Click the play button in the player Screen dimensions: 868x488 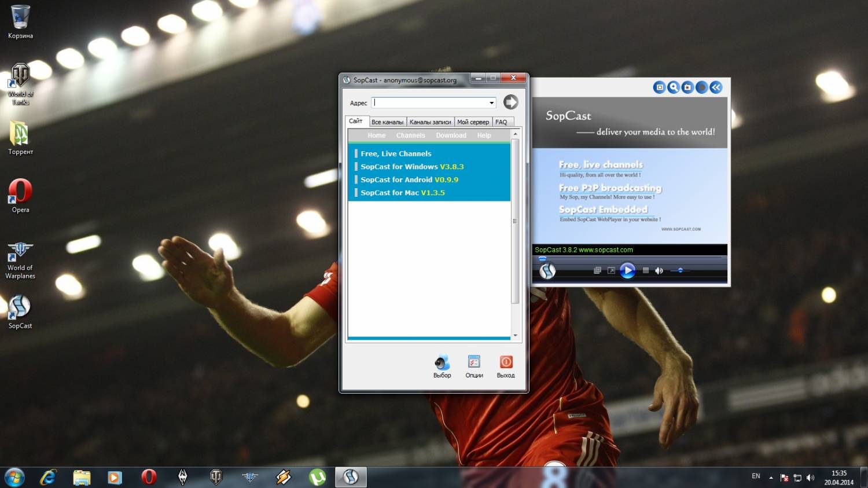(627, 270)
